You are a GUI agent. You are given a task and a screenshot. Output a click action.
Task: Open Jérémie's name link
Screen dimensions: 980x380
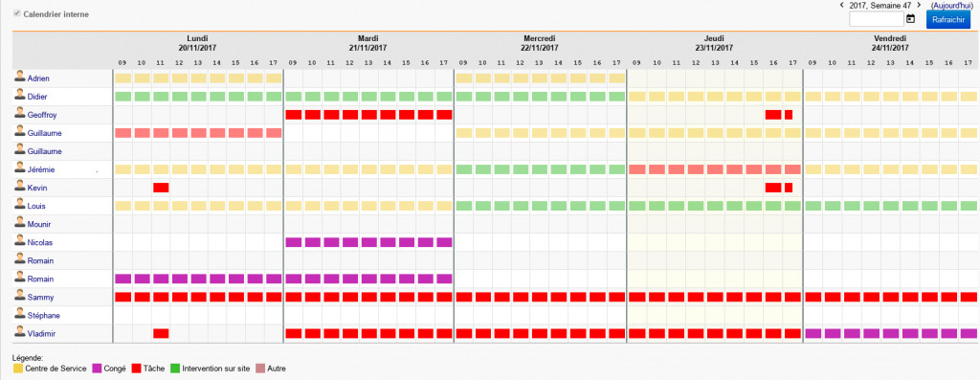(41, 169)
